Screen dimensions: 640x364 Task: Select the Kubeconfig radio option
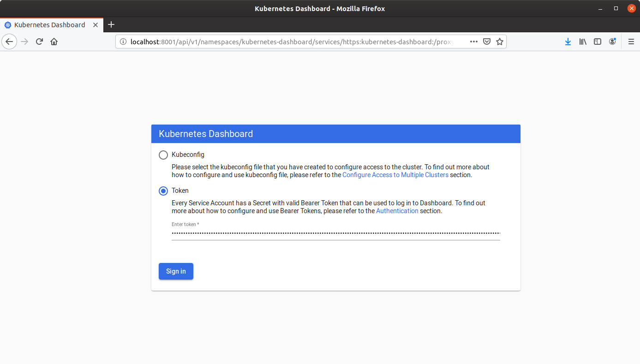point(163,155)
